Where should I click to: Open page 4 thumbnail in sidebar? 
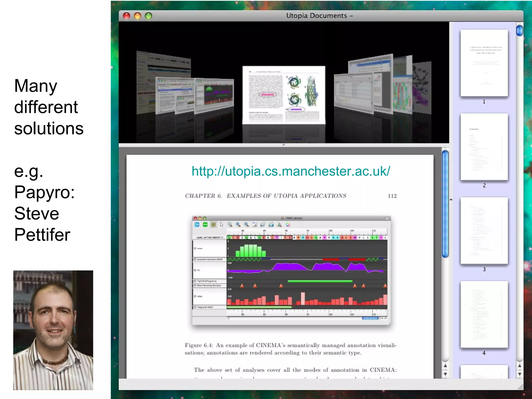point(484,314)
